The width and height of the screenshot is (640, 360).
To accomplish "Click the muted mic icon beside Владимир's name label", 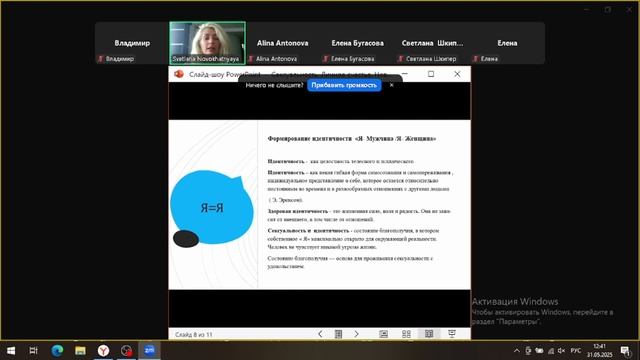I will click(100, 59).
